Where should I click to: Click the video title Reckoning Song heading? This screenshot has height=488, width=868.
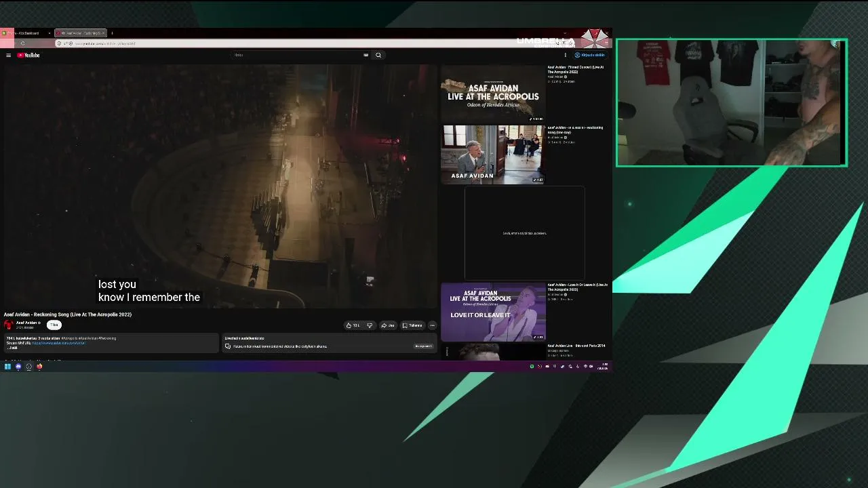68,314
